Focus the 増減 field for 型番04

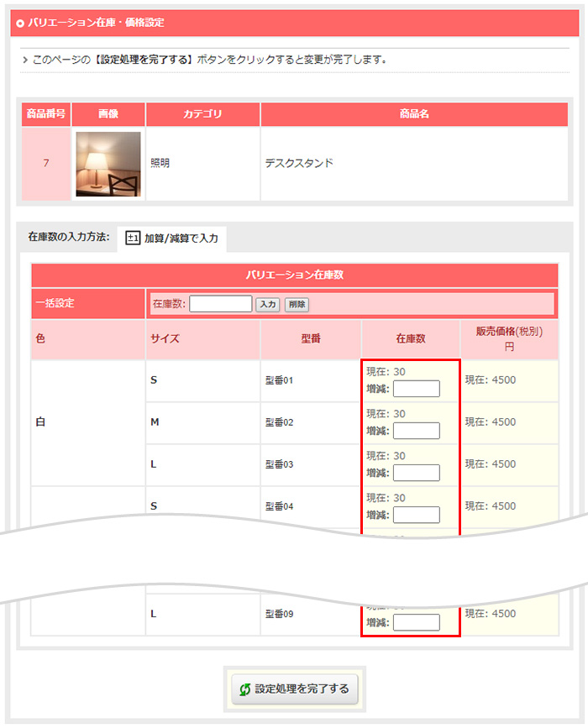pos(416,515)
